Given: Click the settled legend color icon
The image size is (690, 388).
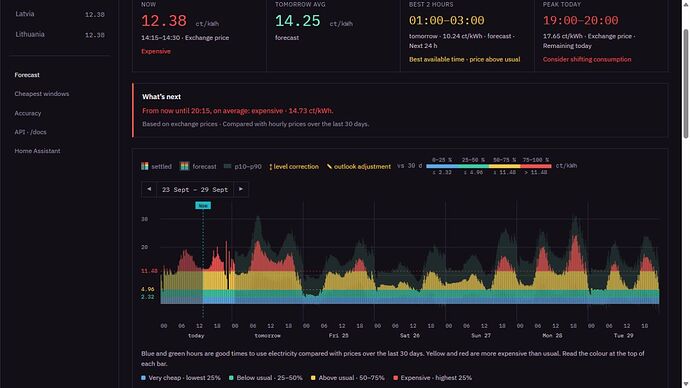Looking at the screenshot, I should click(145, 166).
